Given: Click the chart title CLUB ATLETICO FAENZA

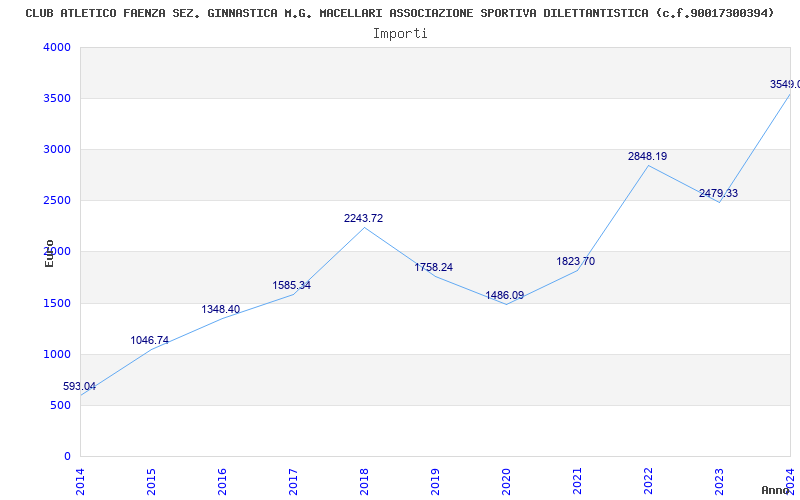Looking at the screenshot, I should click(399, 13).
